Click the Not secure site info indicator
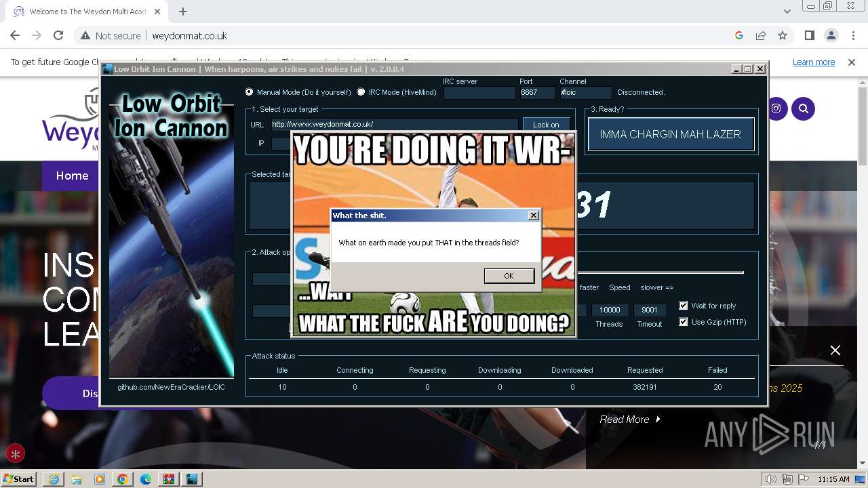 [111, 36]
